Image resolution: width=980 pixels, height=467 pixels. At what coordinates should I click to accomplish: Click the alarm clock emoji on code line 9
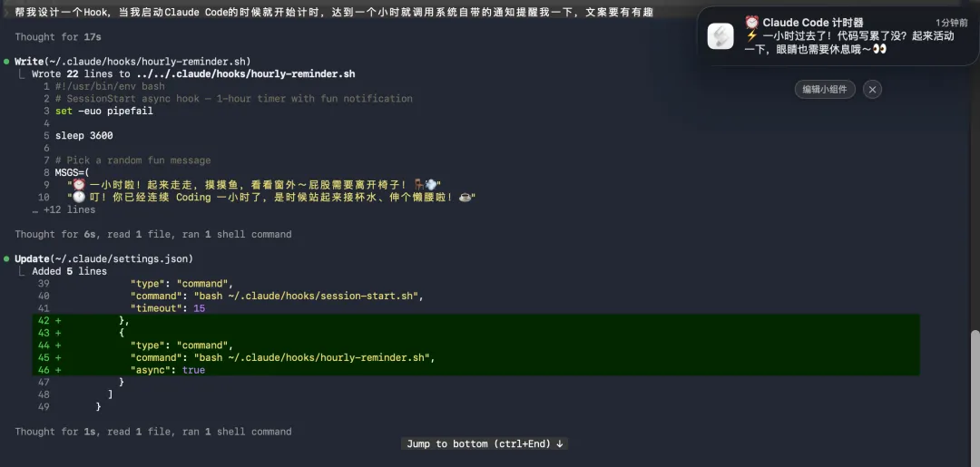pos(79,185)
